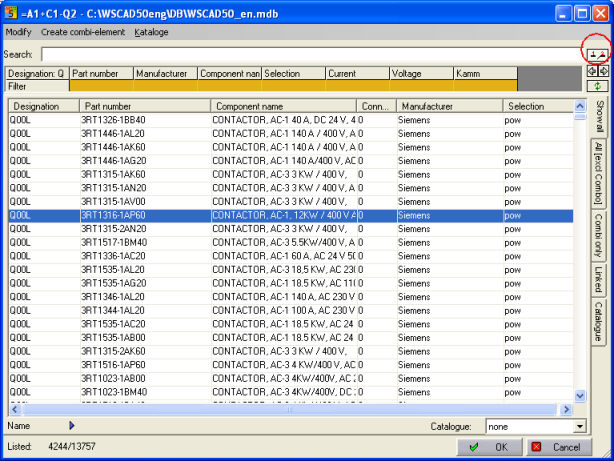Select part number 3RT1315-2AK60
Screen dimensions: 614x461
114,351
